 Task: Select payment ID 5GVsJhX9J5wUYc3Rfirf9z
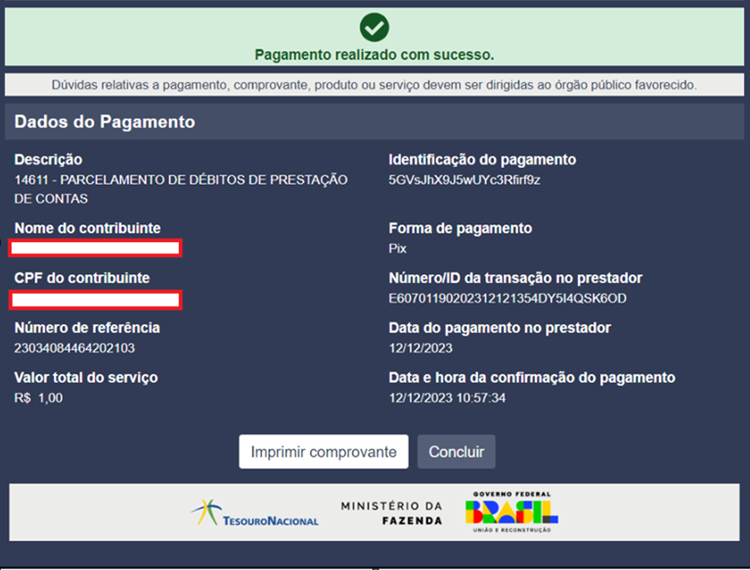coord(464,180)
